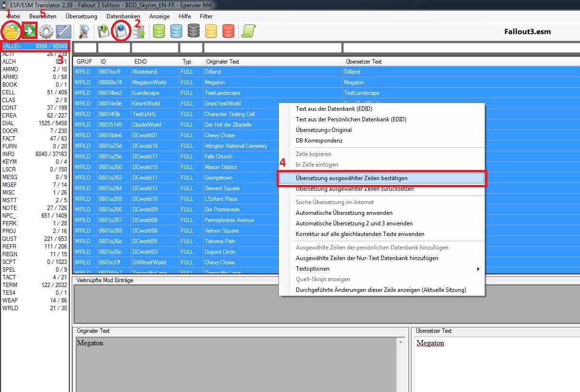Click the gray database icon with green arrow
This screenshot has height=392, width=580.
tap(139, 32)
